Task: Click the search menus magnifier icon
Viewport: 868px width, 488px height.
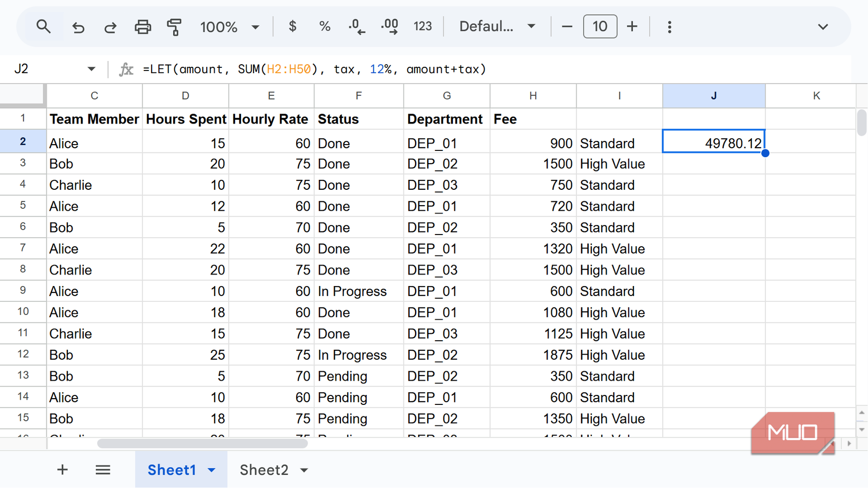Action: pos(44,26)
